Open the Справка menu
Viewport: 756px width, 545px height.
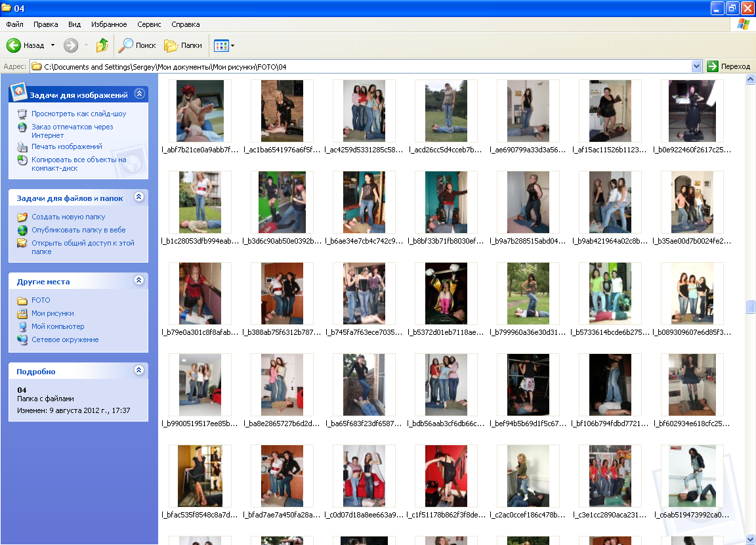186,24
